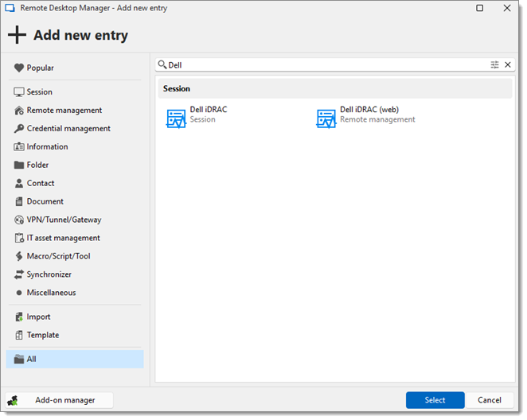Click the Cancel button

(x=490, y=400)
